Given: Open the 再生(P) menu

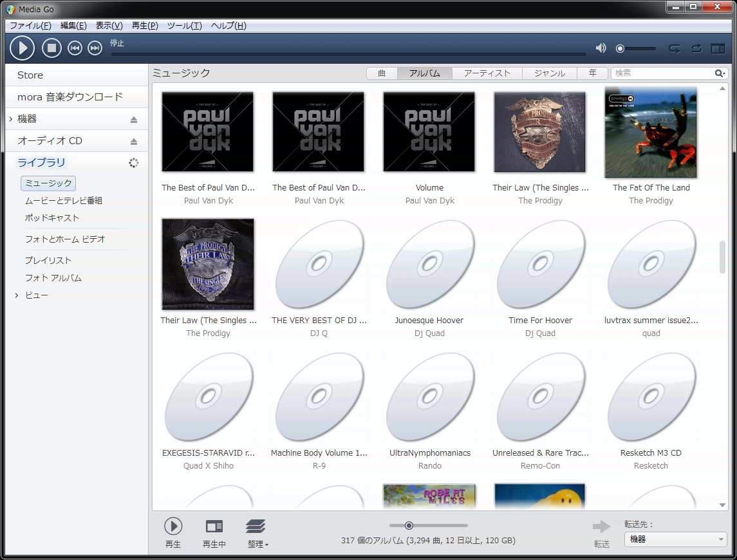Looking at the screenshot, I should click(x=145, y=25).
